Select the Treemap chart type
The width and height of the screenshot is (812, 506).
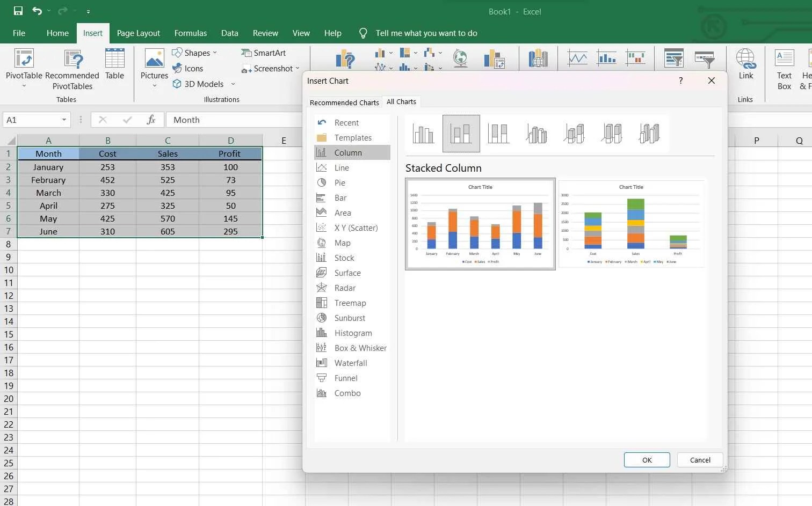tap(350, 303)
